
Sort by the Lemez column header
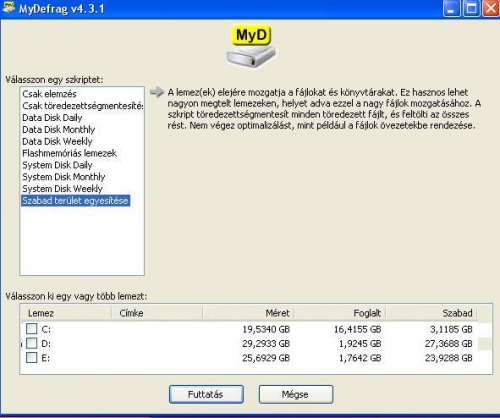click(x=65, y=313)
